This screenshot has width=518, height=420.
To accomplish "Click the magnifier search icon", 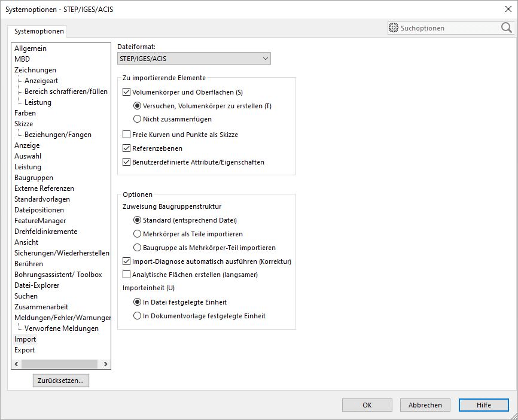I will pos(507,28).
